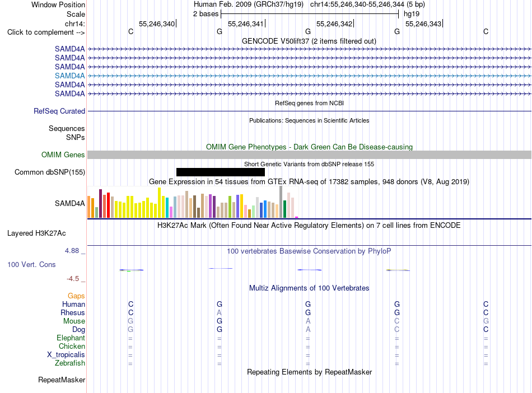Viewport: 532px width, 393px height.
Task: Open 'Short Genetic Variants from dbSNP release 155'
Action: pyautogui.click(x=309, y=164)
